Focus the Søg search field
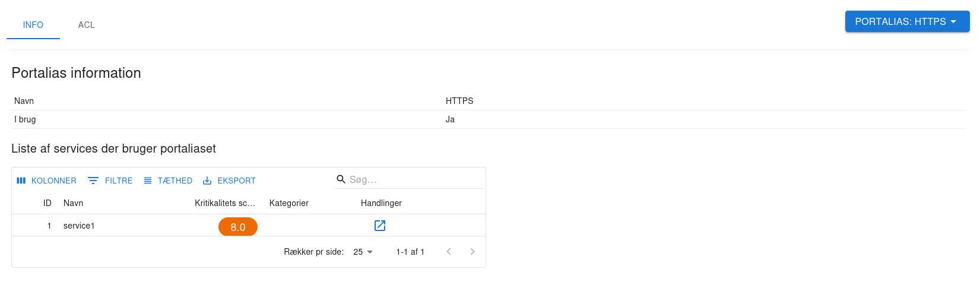The height and width of the screenshot is (288, 980). [416, 179]
